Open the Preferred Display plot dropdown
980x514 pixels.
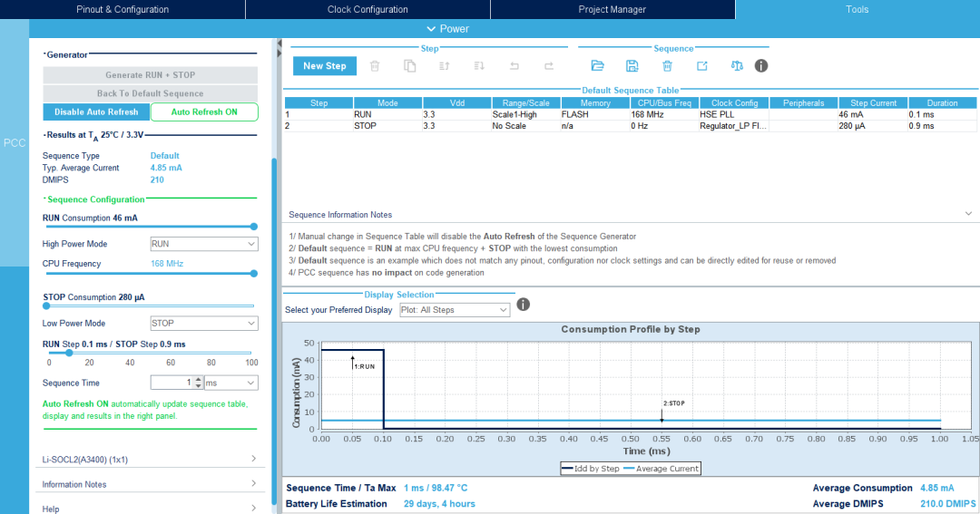(x=455, y=310)
